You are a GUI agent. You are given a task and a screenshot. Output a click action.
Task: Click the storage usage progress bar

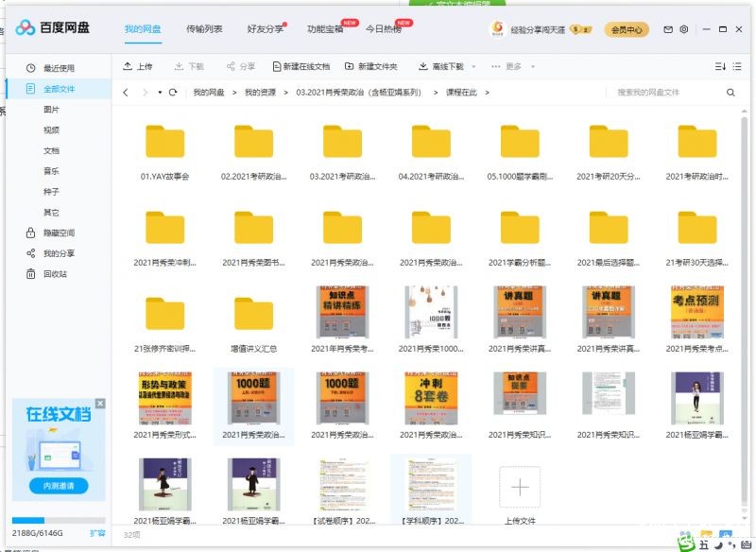tap(59, 520)
